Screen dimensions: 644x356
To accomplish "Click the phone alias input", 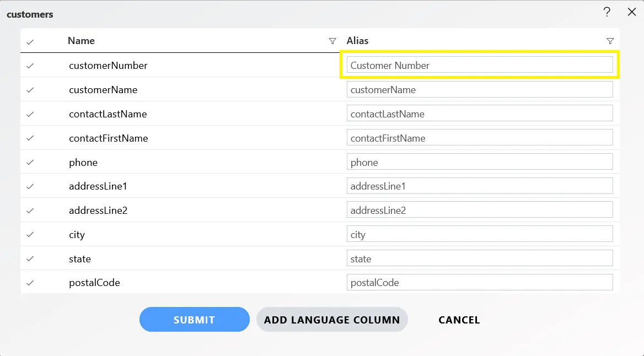I will pyautogui.click(x=480, y=162).
